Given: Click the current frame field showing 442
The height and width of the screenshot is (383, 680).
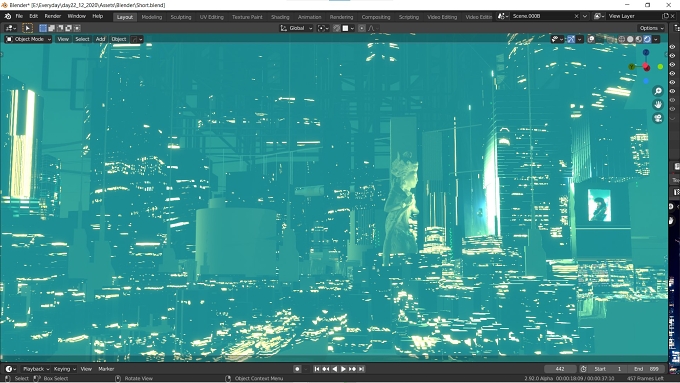Looking at the screenshot, I should [560, 369].
